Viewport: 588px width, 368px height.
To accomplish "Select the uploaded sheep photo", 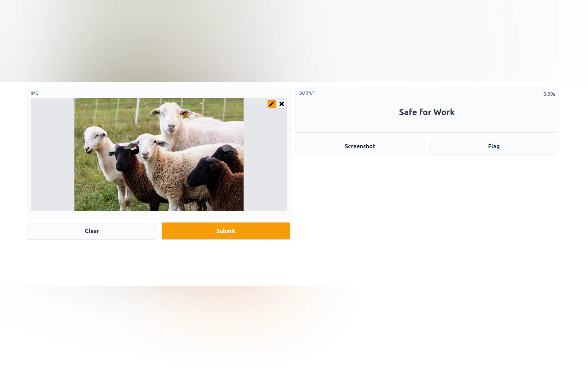I will pos(159,155).
